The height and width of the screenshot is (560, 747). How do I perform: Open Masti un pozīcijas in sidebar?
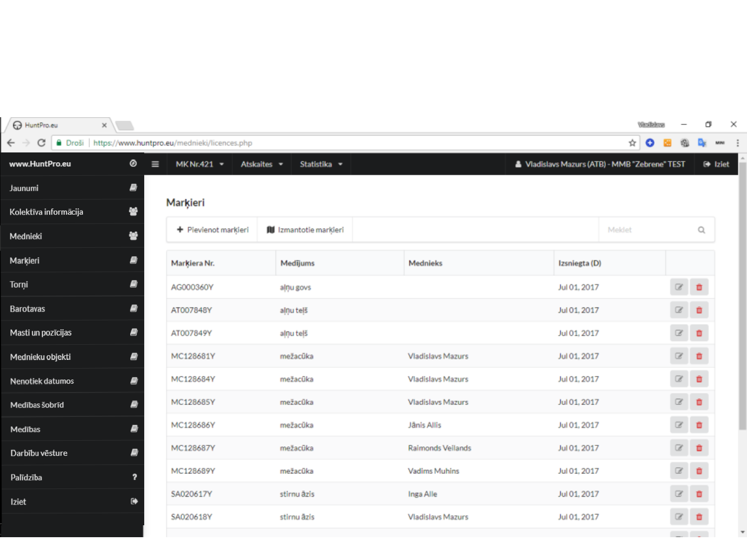(x=73, y=332)
